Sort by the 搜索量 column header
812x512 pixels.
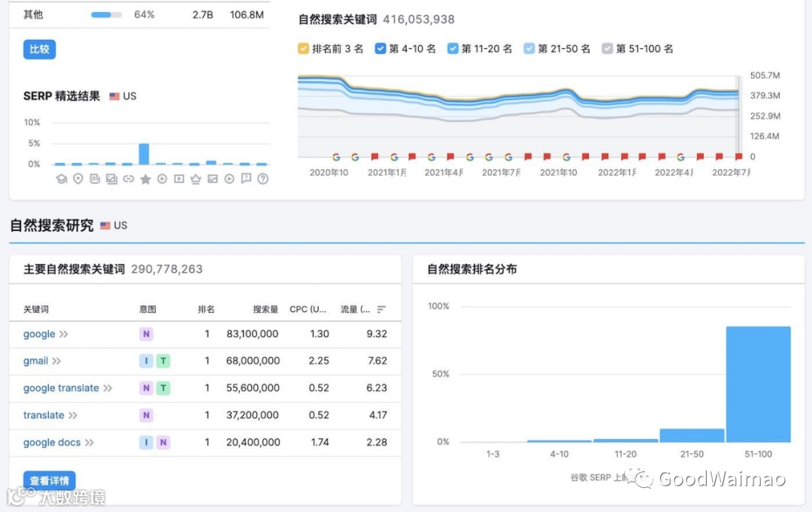click(265, 309)
